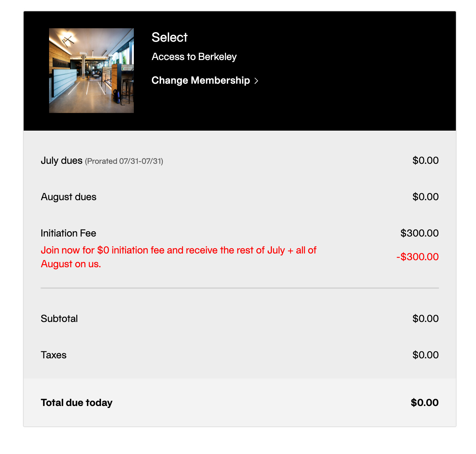This screenshot has height=454, width=476.
Task: Click the Subtotal label
Action: click(59, 319)
